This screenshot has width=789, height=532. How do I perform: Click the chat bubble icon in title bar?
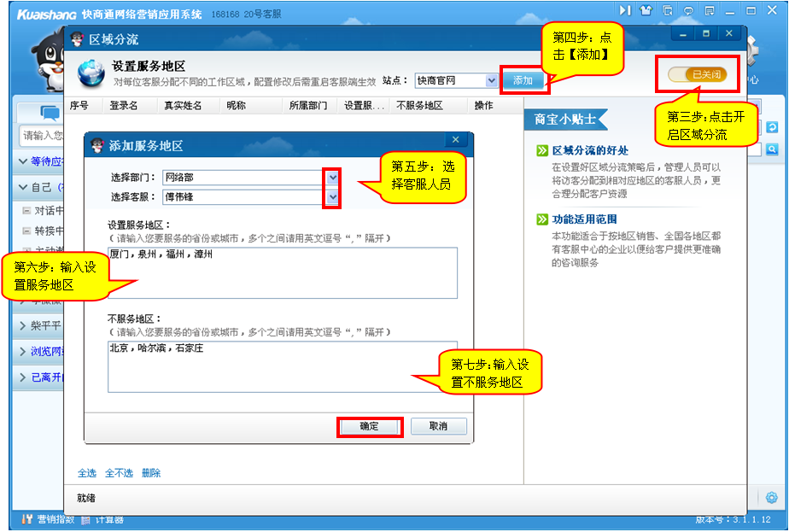point(688,10)
